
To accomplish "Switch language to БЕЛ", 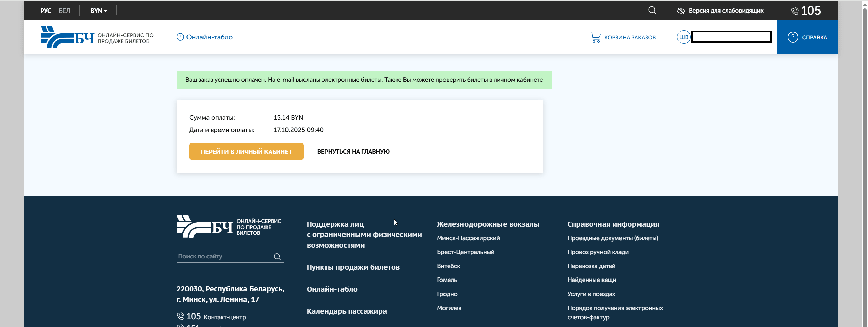I will pyautogui.click(x=64, y=11).
